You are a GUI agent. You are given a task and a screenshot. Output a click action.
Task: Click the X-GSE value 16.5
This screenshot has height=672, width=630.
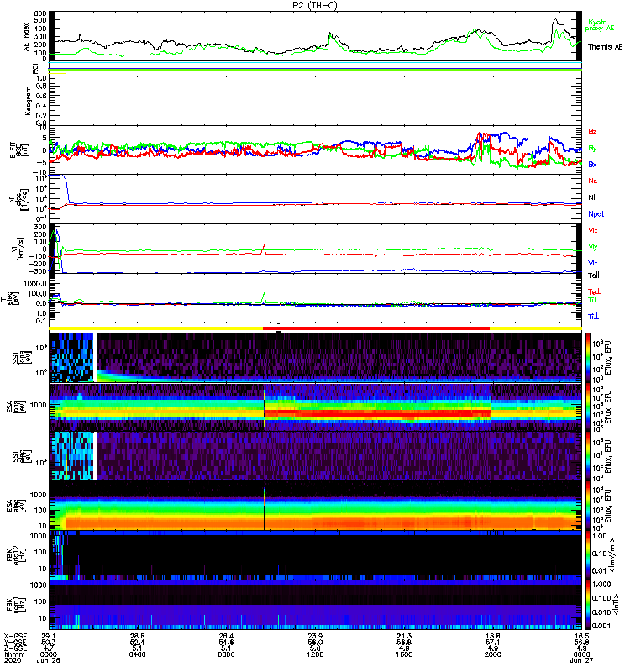point(581,636)
